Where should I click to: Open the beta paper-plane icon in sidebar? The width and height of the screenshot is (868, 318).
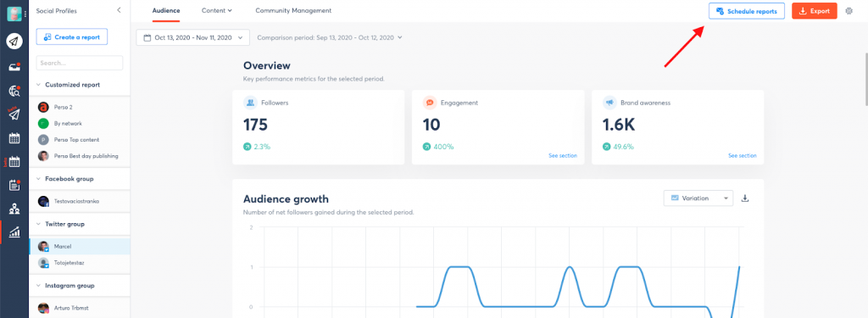point(14,114)
